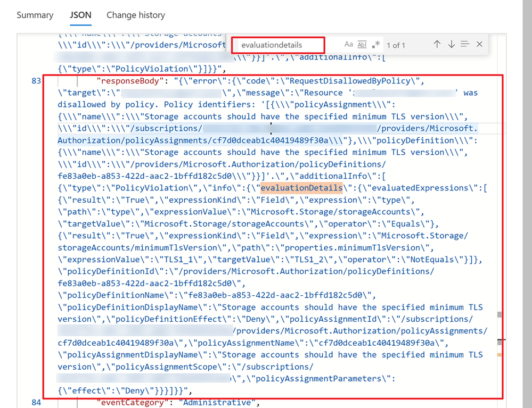Click the evaluationdetails search input field
The image size is (532, 408).
click(x=278, y=45)
